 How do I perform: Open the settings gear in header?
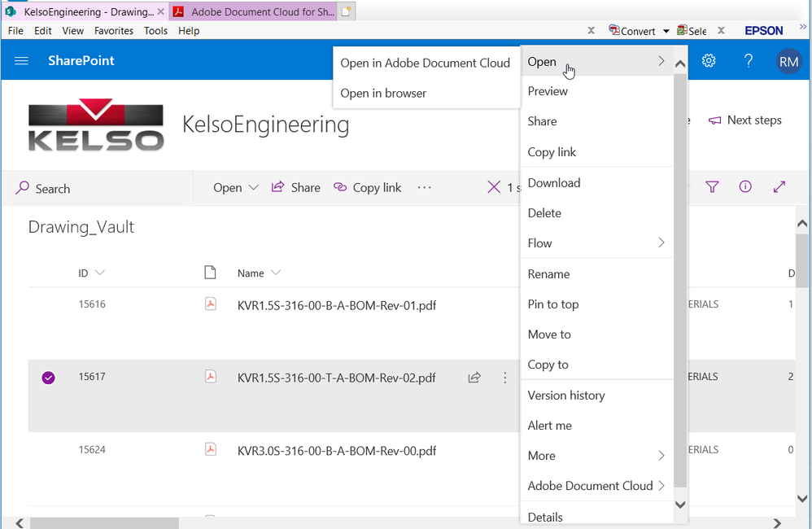pos(709,61)
